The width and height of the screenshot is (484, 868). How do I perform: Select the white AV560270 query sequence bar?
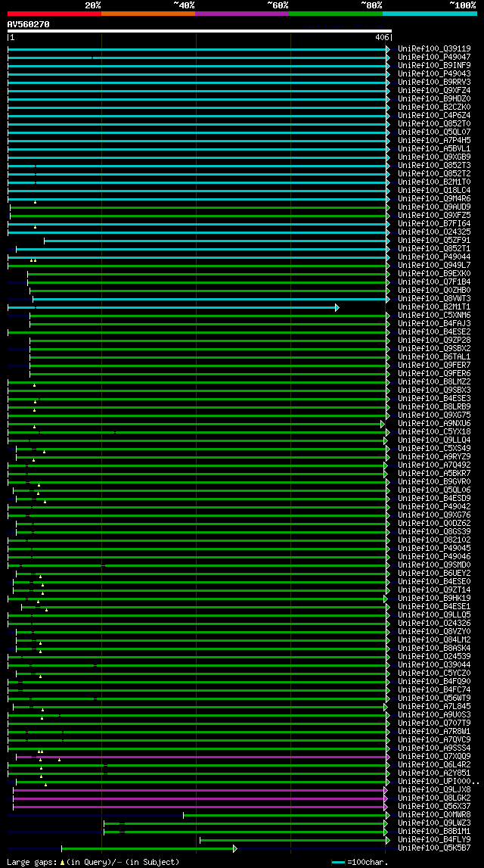click(x=199, y=32)
